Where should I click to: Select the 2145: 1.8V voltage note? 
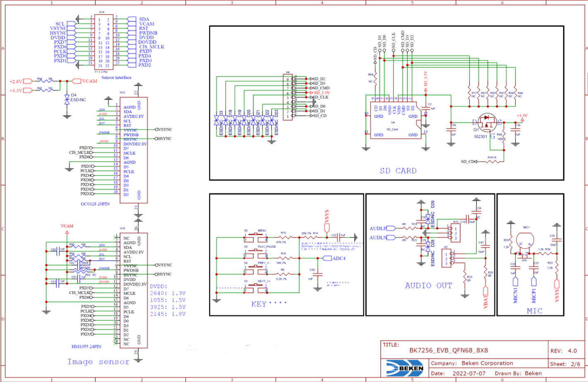click(x=168, y=314)
